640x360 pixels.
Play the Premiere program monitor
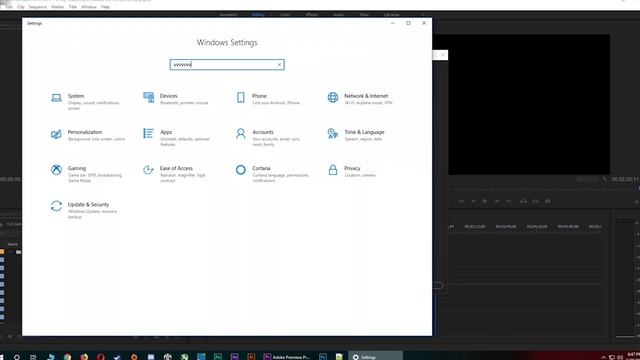click(484, 201)
